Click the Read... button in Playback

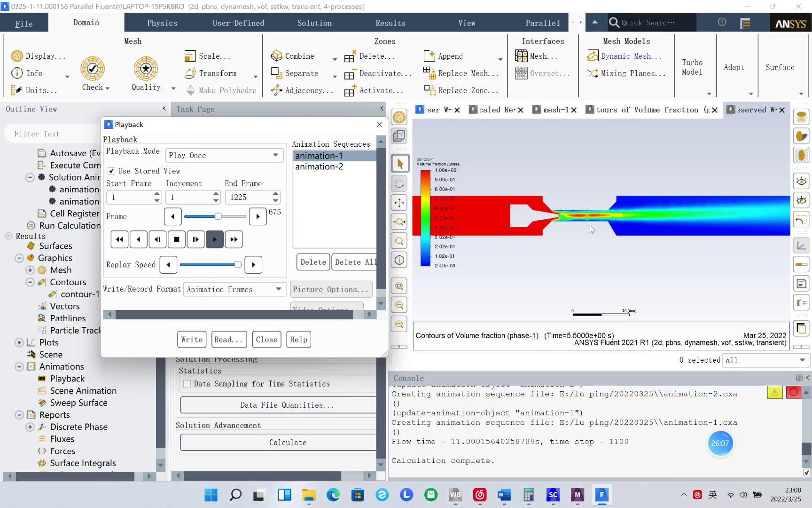[228, 340]
